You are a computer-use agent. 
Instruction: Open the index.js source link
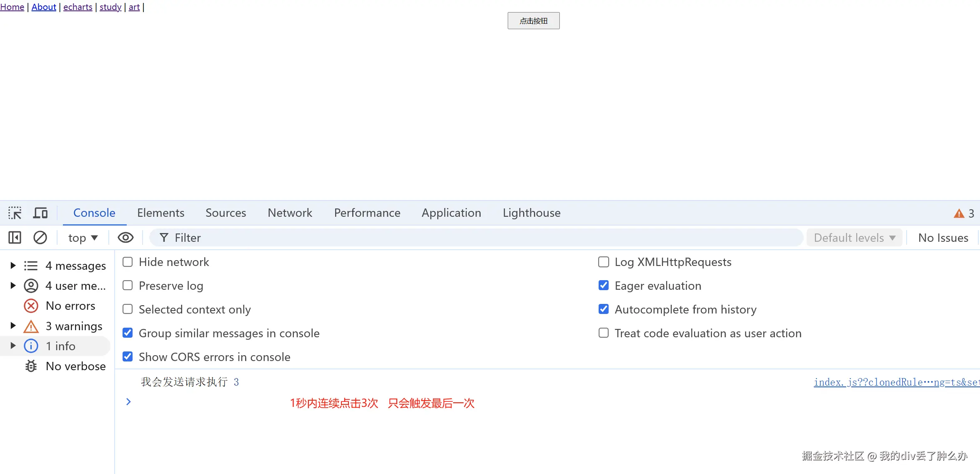click(x=897, y=382)
